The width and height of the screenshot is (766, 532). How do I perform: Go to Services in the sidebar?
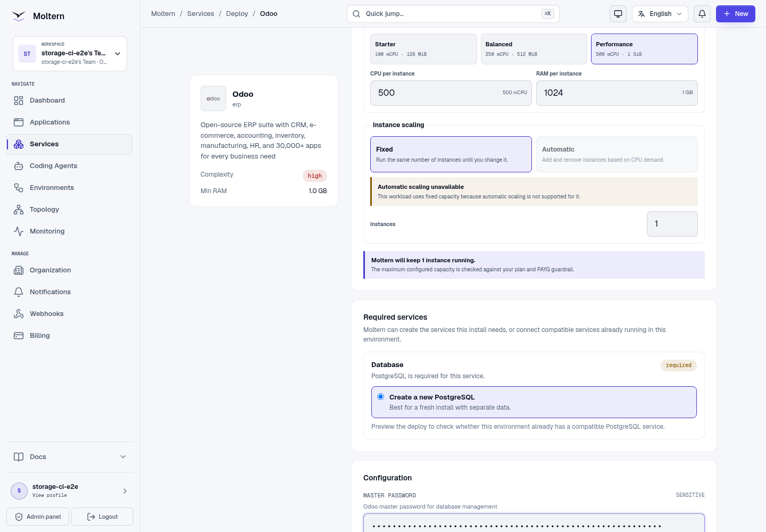pos(70,144)
